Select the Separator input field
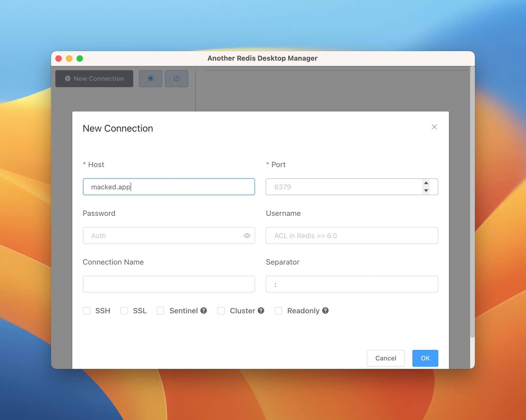 click(352, 284)
